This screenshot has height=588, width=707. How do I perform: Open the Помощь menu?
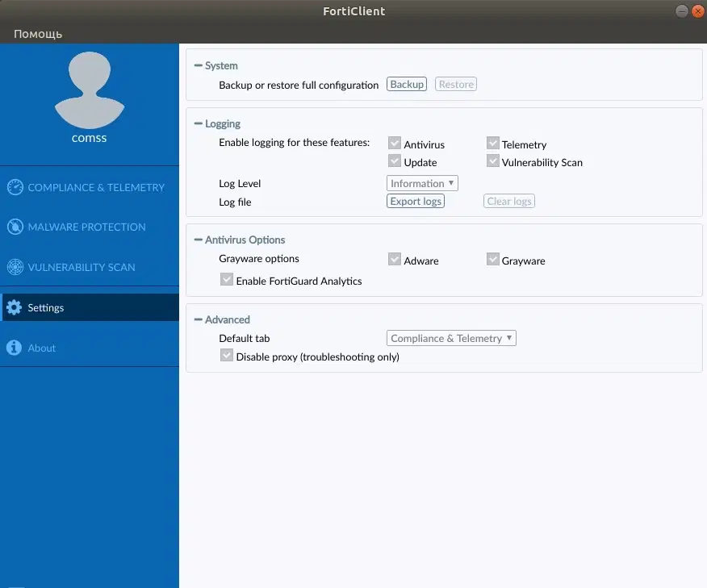pos(38,34)
